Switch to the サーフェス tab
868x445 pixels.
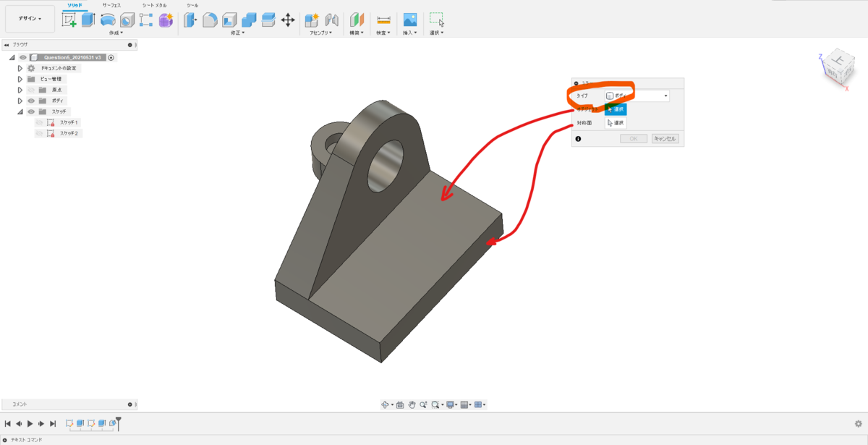tap(111, 4)
